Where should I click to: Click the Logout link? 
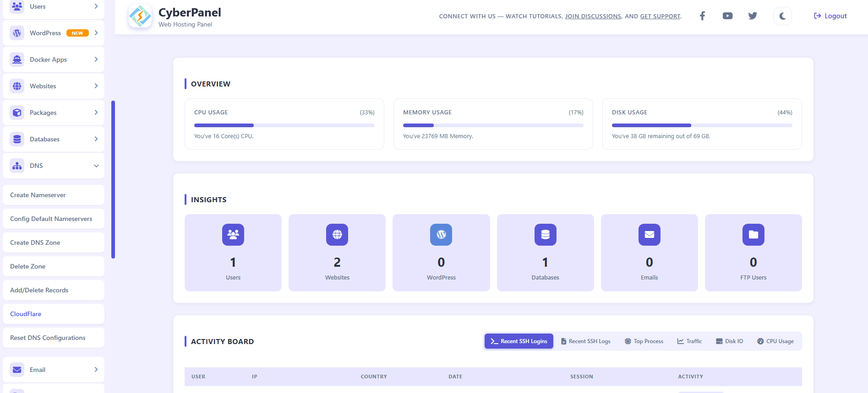[x=830, y=16]
